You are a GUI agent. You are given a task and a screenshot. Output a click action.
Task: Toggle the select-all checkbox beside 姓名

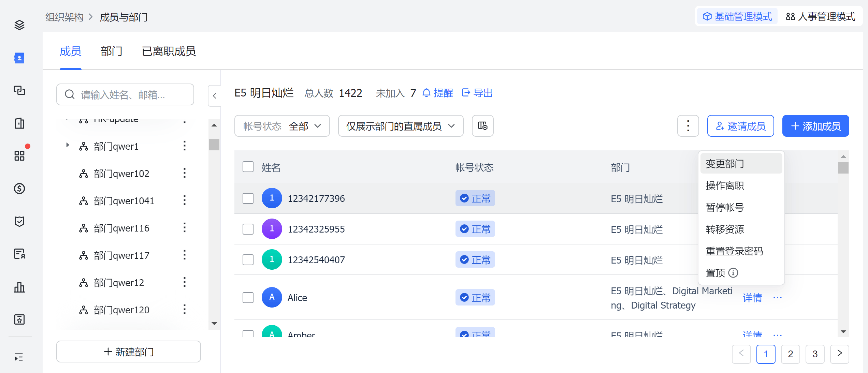[x=248, y=167]
